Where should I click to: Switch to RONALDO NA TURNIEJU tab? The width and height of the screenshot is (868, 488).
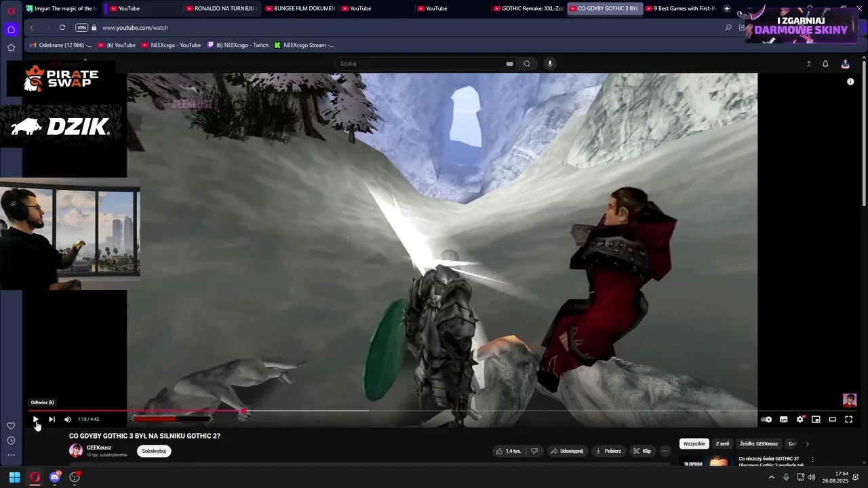(x=220, y=9)
